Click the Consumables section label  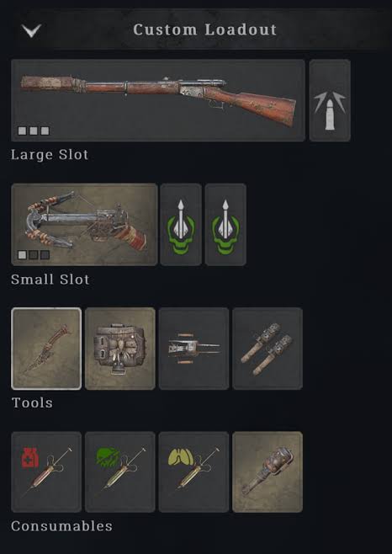pyautogui.click(x=61, y=526)
